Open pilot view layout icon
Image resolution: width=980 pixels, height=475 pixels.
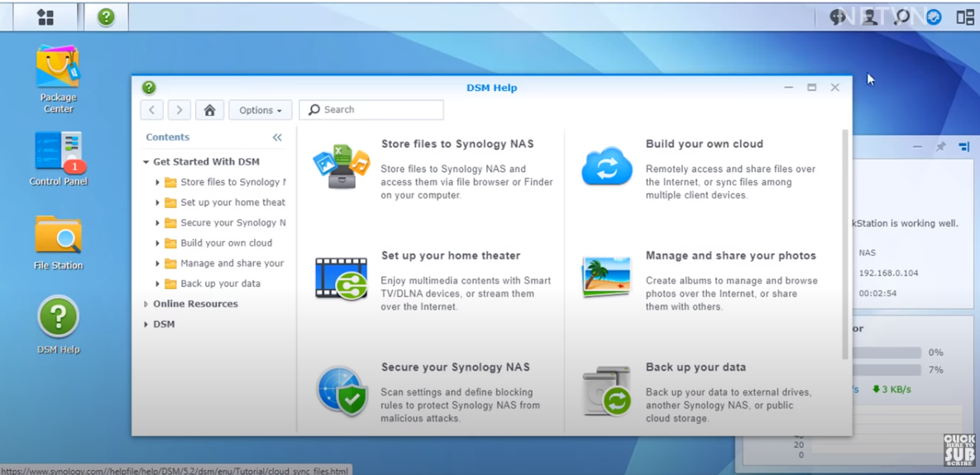(x=965, y=17)
